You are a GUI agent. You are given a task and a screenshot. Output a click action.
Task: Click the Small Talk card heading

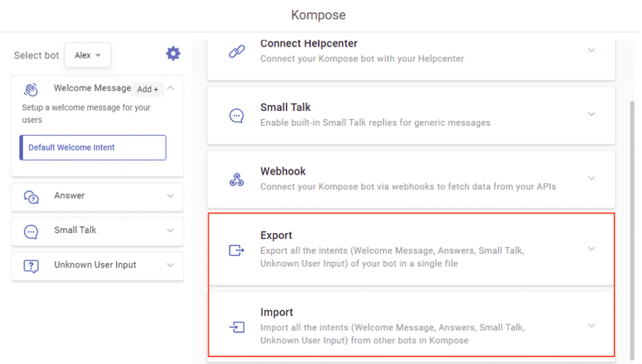point(285,108)
